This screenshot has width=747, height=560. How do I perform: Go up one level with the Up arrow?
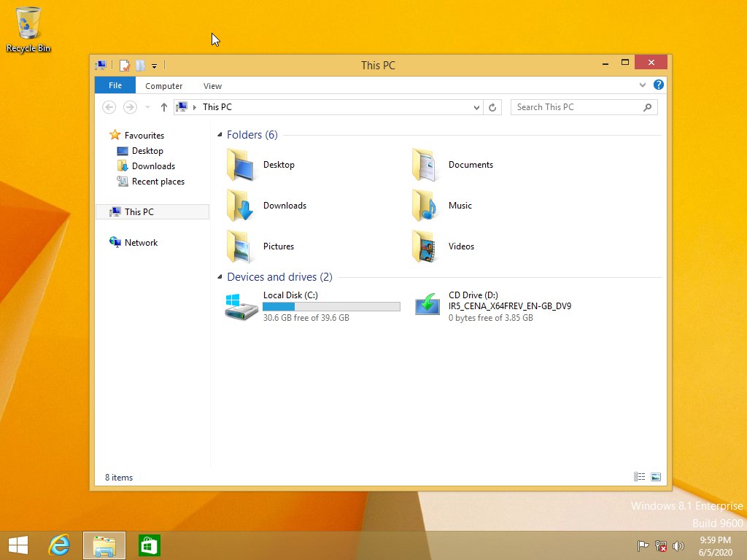pyautogui.click(x=164, y=107)
